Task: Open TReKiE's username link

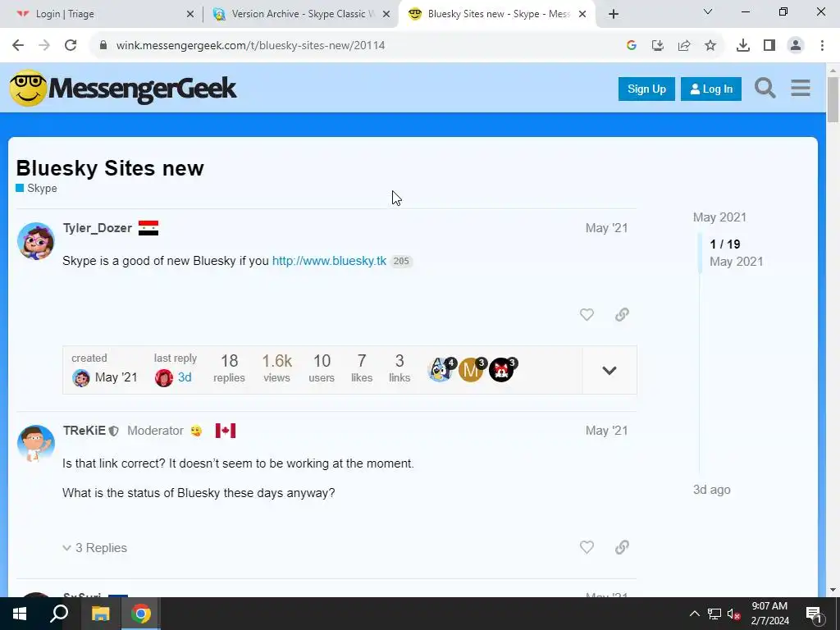Action: tap(84, 431)
